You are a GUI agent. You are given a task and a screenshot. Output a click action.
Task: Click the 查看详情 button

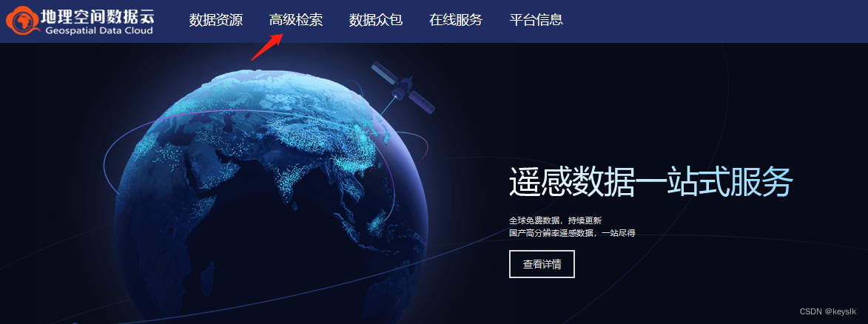point(542,264)
